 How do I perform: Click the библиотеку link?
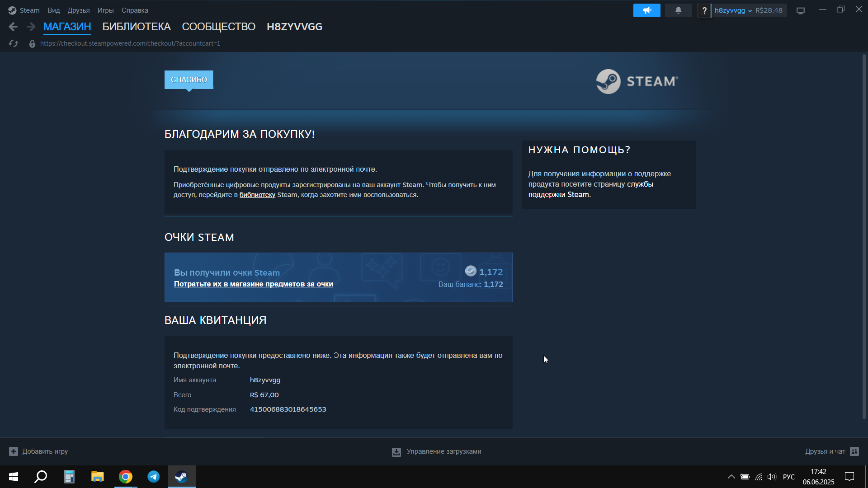pyautogui.click(x=257, y=195)
